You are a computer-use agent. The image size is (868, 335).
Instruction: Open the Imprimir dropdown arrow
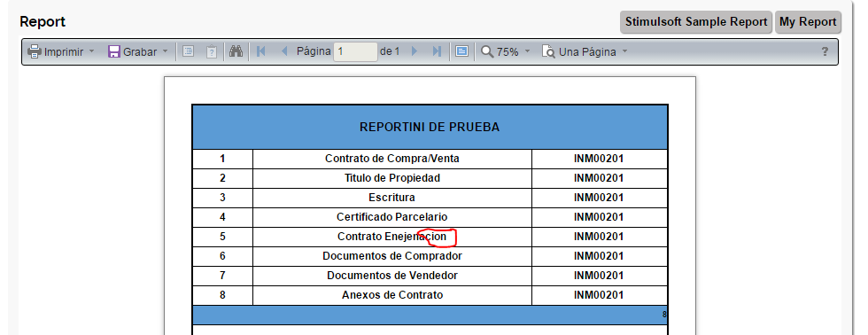pyautogui.click(x=92, y=51)
